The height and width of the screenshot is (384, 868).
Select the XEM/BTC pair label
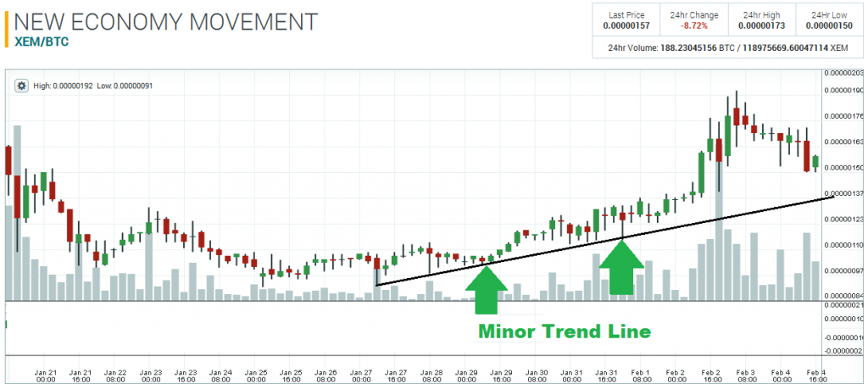pyautogui.click(x=41, y=42)
